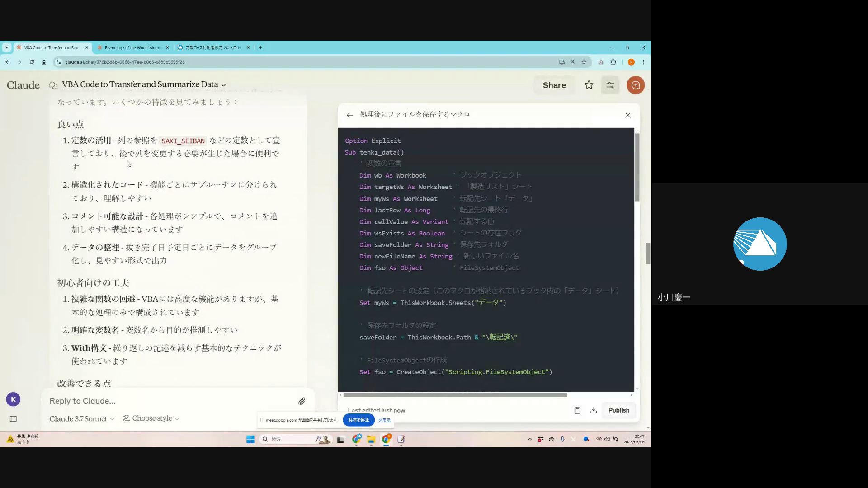Open chat controls settings icon

coord(610,85)
